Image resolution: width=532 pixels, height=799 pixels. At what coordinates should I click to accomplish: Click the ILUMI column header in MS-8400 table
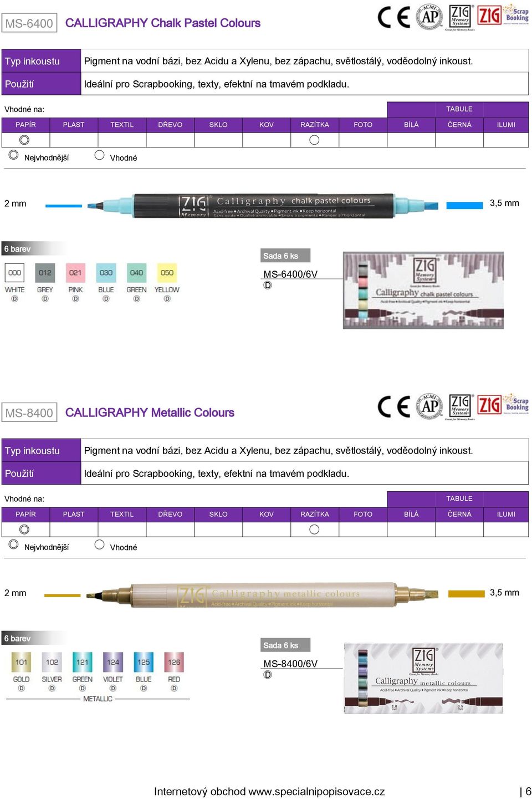click(x=506, y=514)
